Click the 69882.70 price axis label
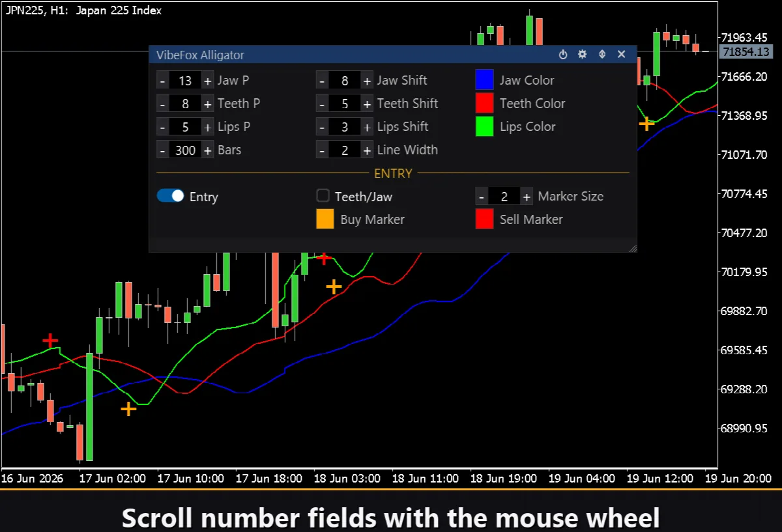 point(744,311)
